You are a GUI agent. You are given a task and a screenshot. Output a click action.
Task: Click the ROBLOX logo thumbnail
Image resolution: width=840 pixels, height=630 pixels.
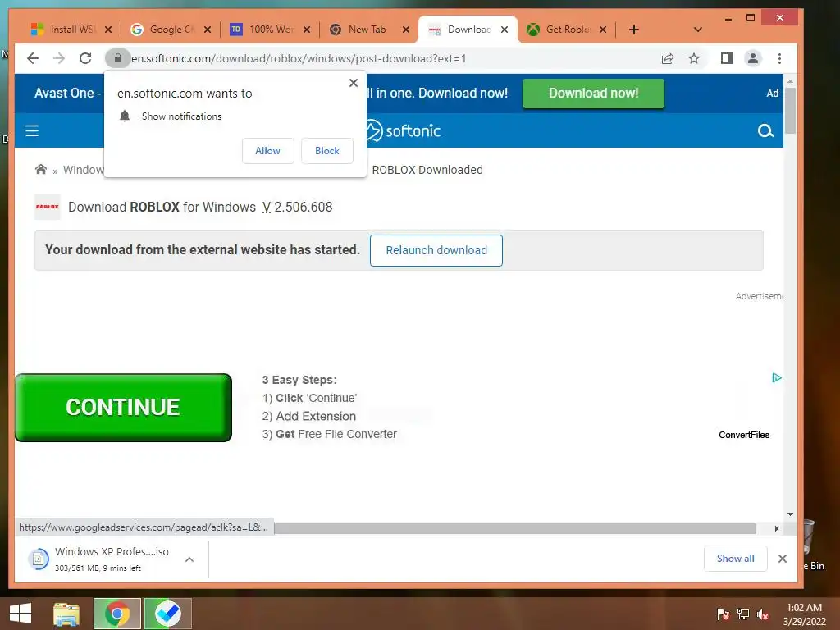click(48, 207)
